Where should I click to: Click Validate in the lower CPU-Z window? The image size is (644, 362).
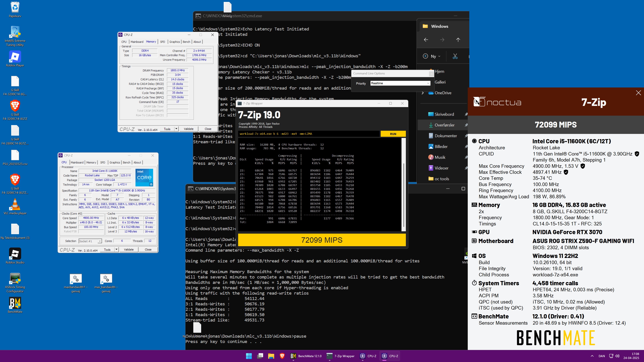tap(129, 249)
